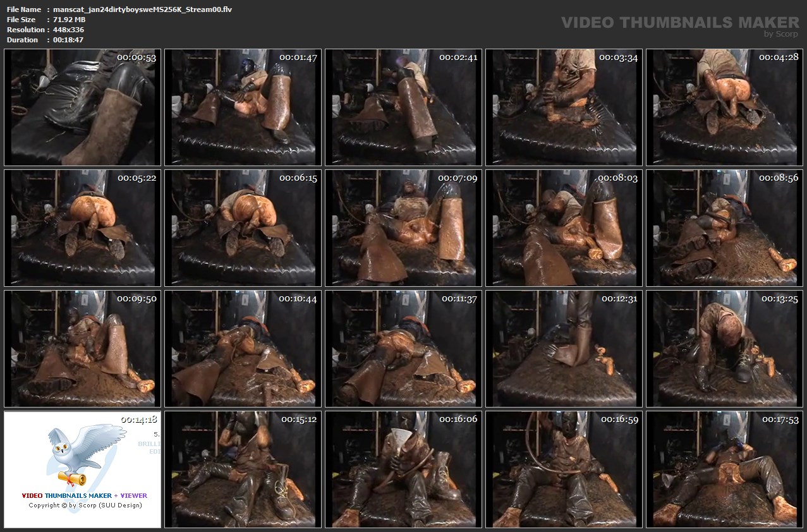Click the 00:16:59 timestamp label
Image resolution: width=807 pixels, height=532 pixels.
[x=619, y=419]
